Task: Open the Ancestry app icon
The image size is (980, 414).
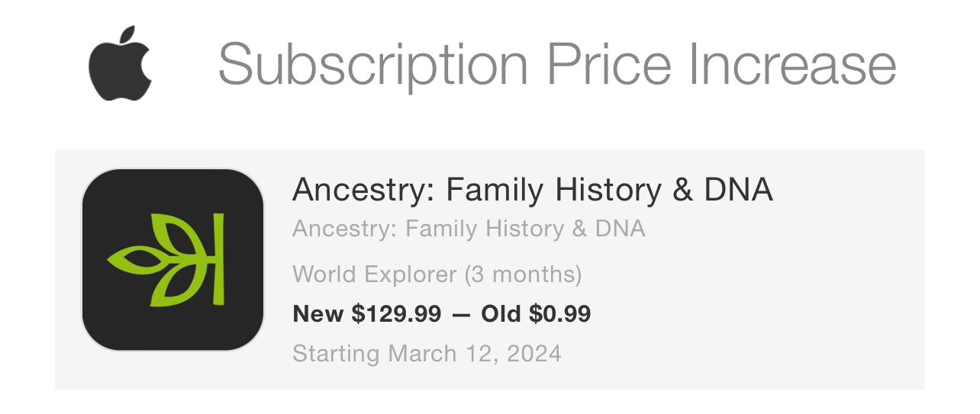Action: pyautogui.click(x=172, y=260)
